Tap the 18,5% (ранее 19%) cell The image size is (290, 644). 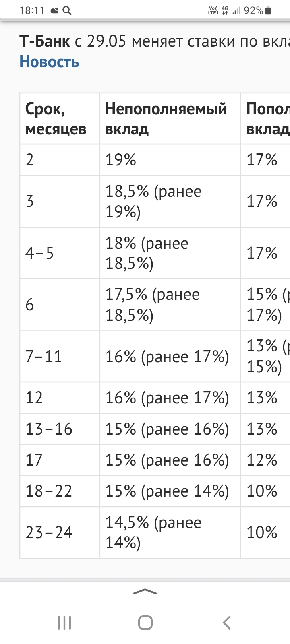(x=170, y=202)
